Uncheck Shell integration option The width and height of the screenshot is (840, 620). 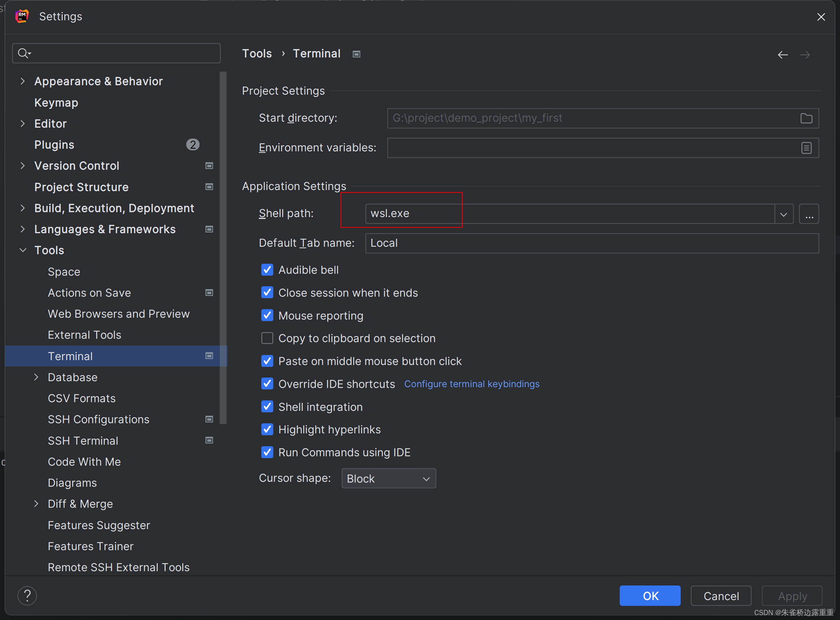pos(267,407)
